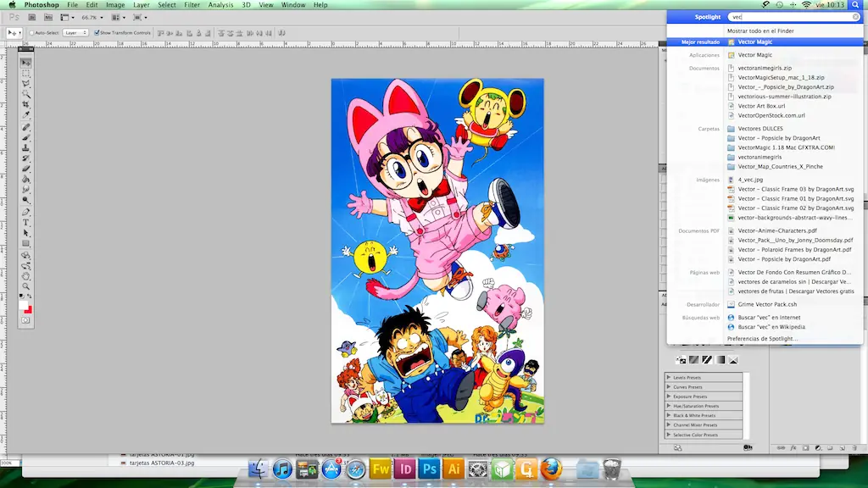Viewport: 868px width, 488px height.
Task: Open InDesign from the Dock
Action: click(404, 469)
